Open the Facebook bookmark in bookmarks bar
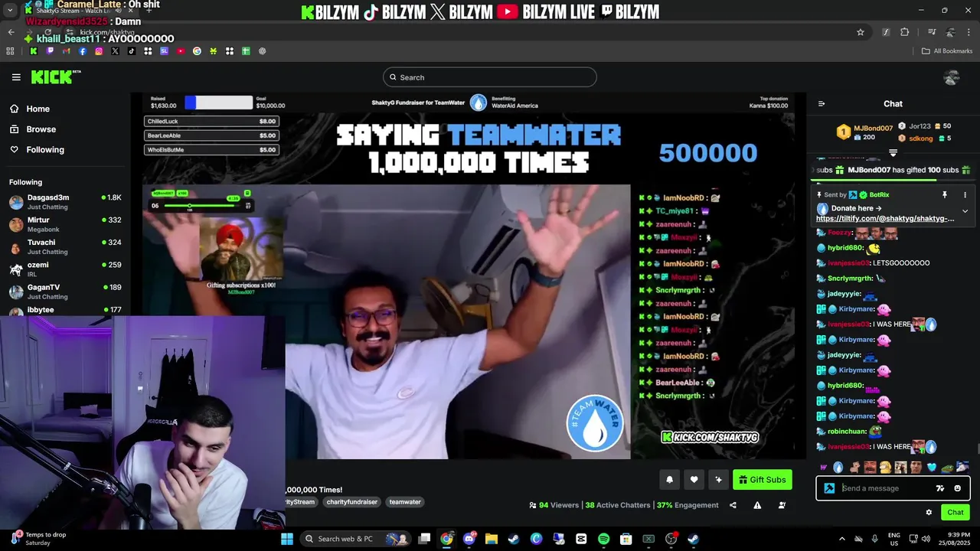This screenshot has height=551, width=980. [x=83, y=51]
